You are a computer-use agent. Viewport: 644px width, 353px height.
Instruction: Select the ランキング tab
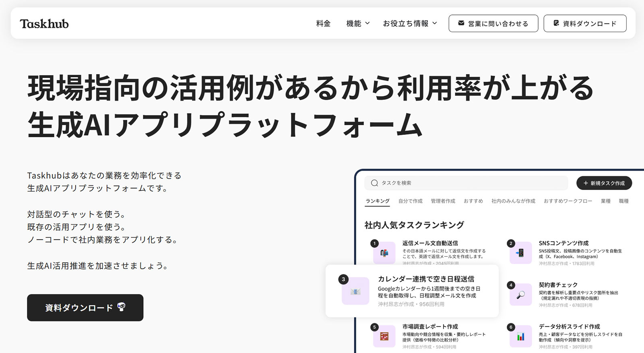point(378,201)
